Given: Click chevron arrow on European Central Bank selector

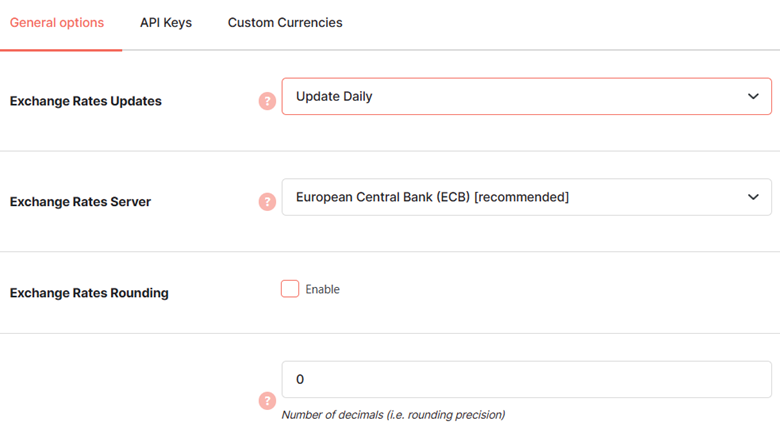Looking at the screenshot, I should tap(753, 197).
